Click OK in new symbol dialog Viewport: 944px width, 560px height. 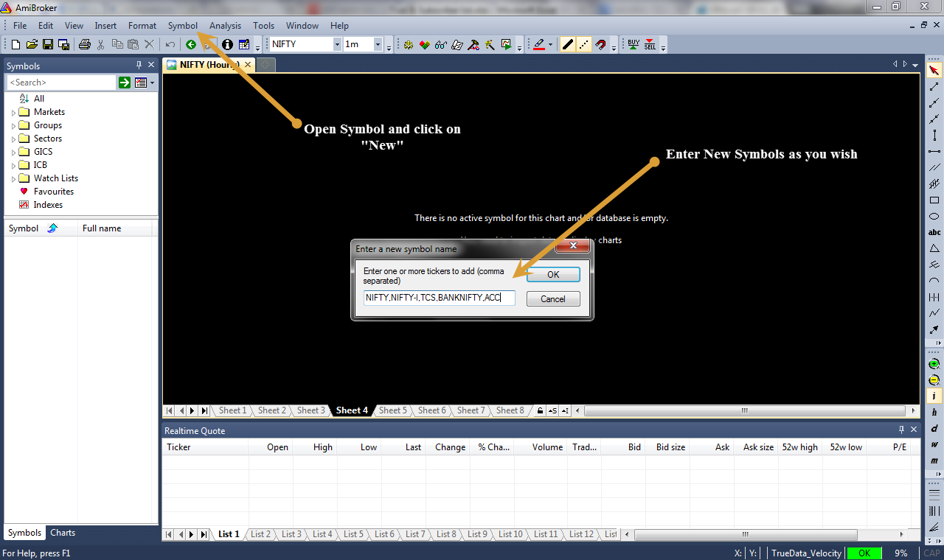point(553,274)
